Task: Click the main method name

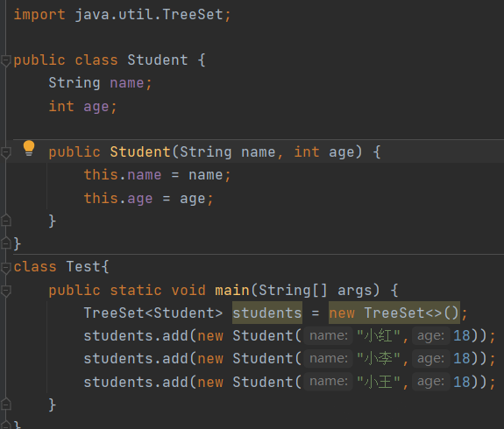Action: click(232, 291)
